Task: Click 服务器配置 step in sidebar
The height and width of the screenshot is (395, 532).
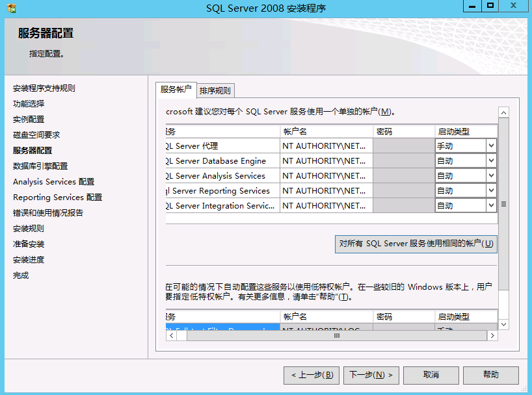Action: (x=33, y=151)
